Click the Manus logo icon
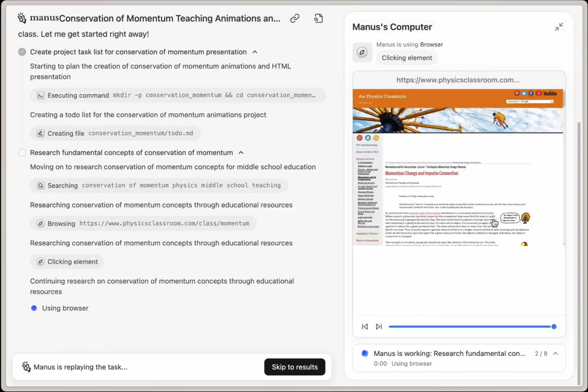 coord(22,18)
